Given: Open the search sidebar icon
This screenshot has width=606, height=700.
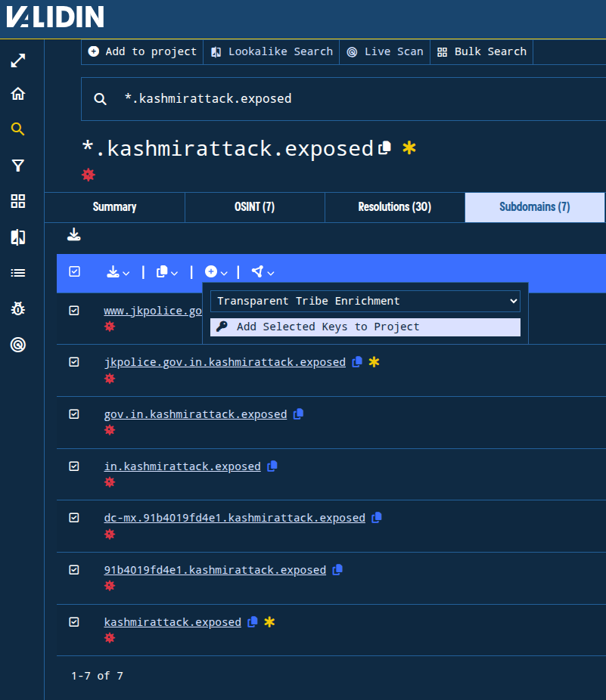Looking at the screenshot, I should (18, 129).
